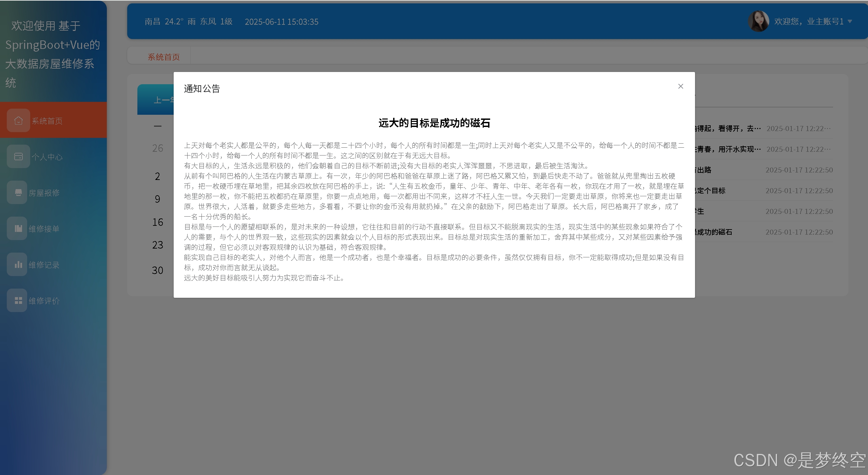Click the grid icon beside 维修评价
This screenshot has height=475, width=868.
pos(18,300)
